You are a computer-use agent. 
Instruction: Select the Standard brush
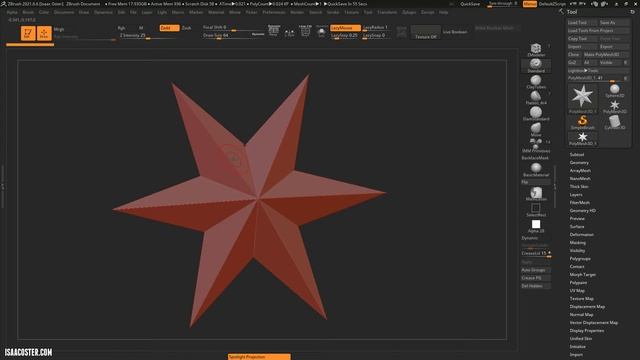[x=536, y=66]
